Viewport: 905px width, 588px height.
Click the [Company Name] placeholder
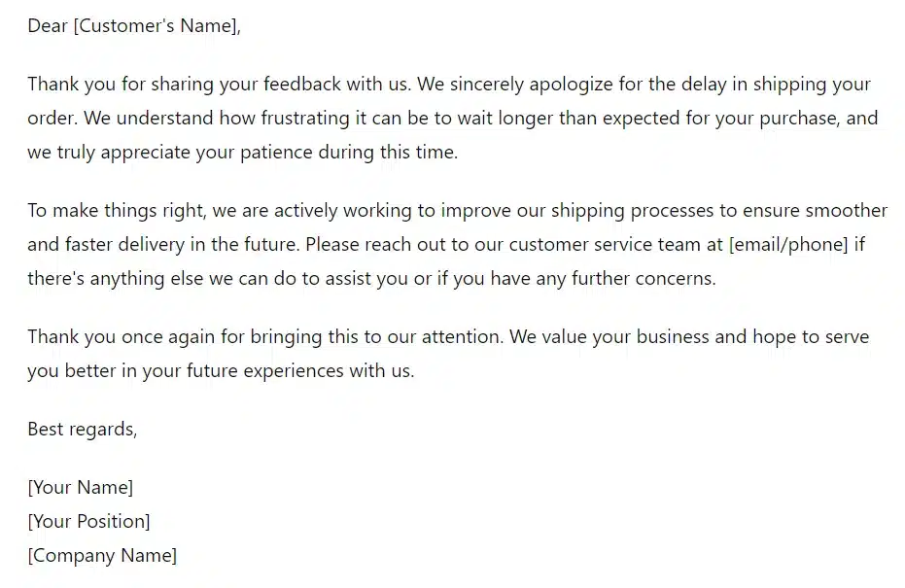[x=102, y=556]
